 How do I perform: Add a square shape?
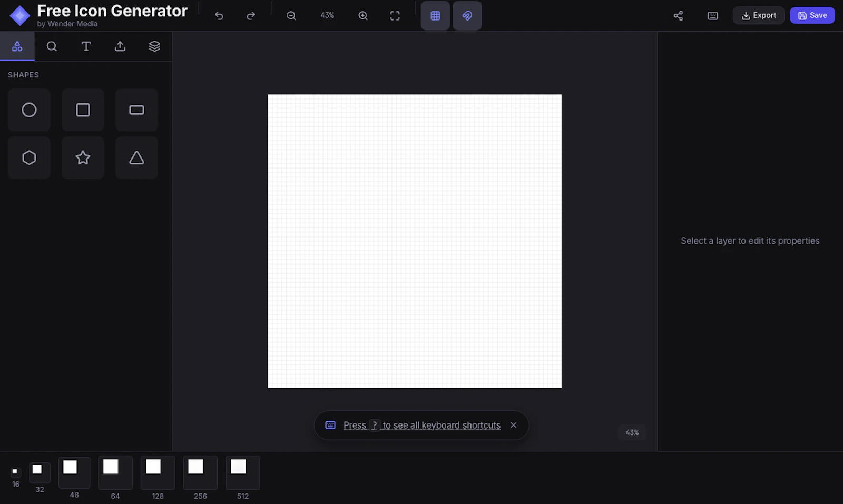(x=83, y=110)
